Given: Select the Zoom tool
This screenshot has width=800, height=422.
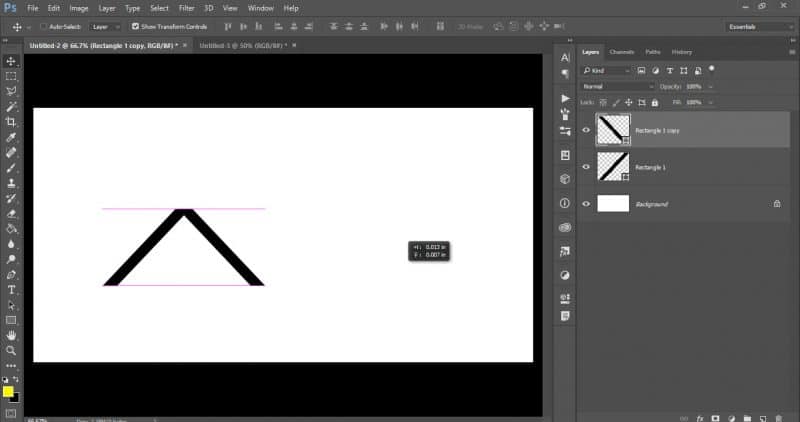Looking at the screenshot, I should coord(11,350).
